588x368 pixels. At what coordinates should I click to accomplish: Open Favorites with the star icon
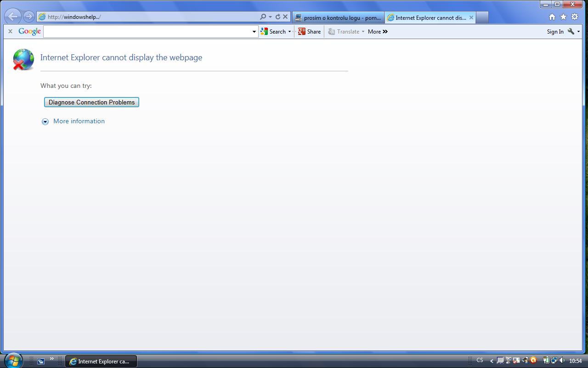(563, 17)
